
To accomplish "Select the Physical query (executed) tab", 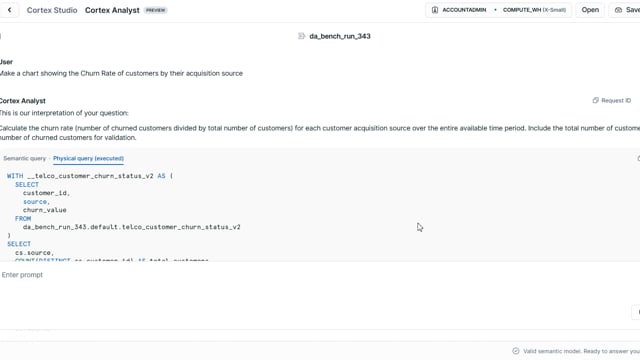I will pos(88,158).
